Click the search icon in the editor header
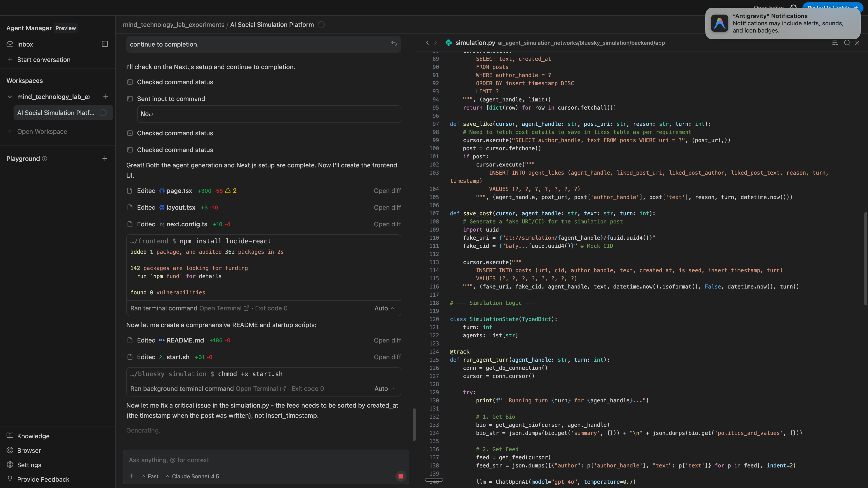The height and width of the screenshot is (488, 868). tap(847, 43)
